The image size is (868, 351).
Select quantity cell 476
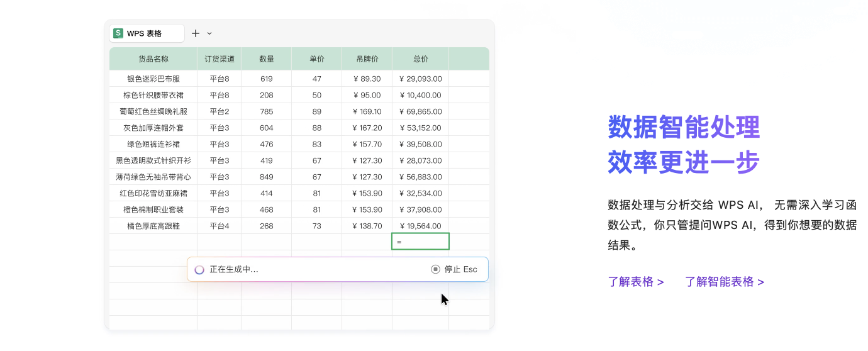click(267, 144)
